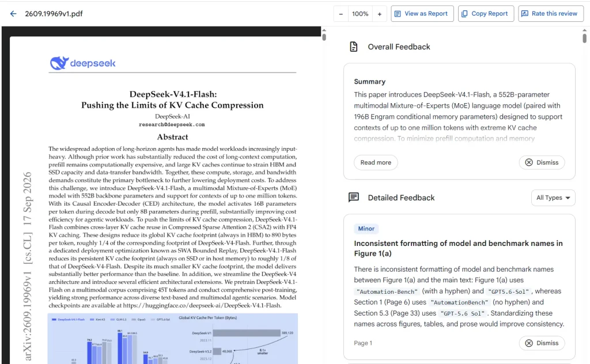Click the PDF viewer vertical scrollbar
The width and height of the screenshot is (590, 364).
pos(324,196)
